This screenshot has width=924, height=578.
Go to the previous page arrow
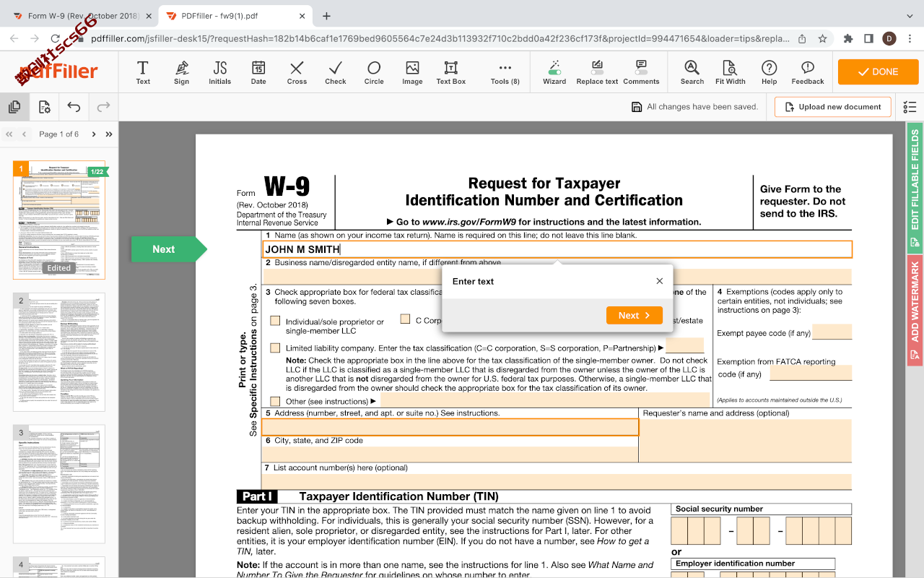[25, 134]
